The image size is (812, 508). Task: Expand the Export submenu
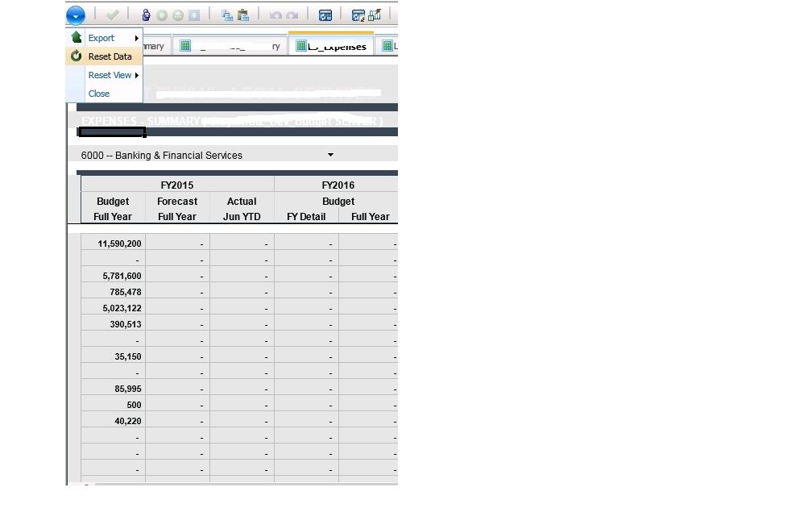pyautogui.click(x=104, y=38)
